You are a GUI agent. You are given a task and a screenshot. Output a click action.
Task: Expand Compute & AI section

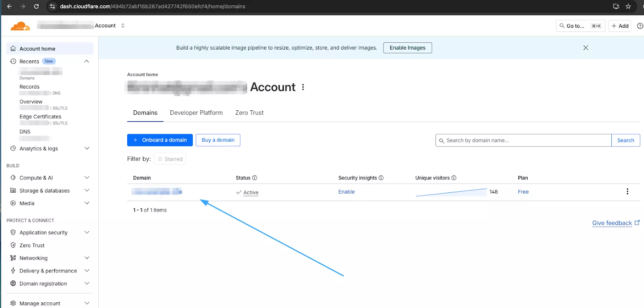coord(87,178)
